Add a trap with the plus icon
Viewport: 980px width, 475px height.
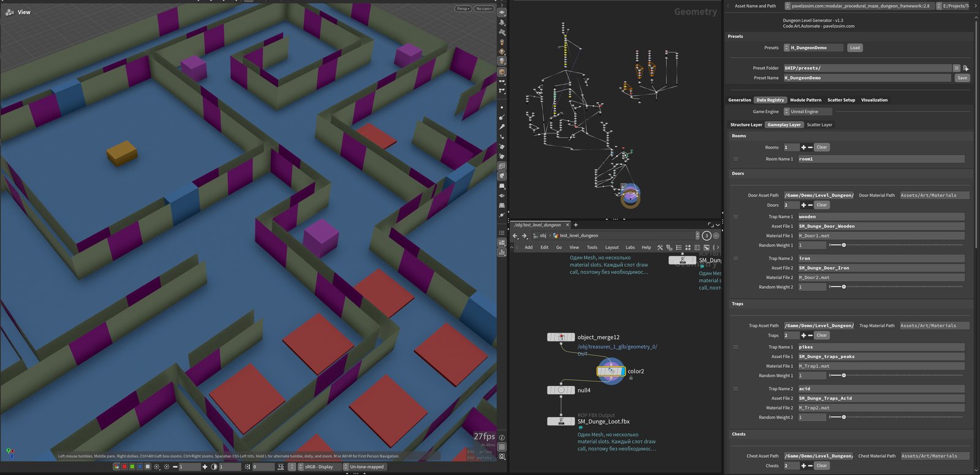(804, 335)
